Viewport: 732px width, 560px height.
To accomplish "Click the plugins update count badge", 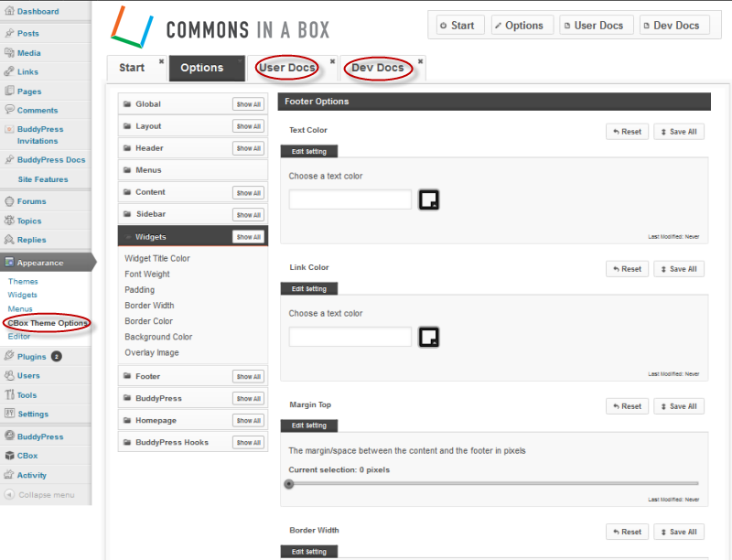I will pyautogui.click(x=57, y=357).
